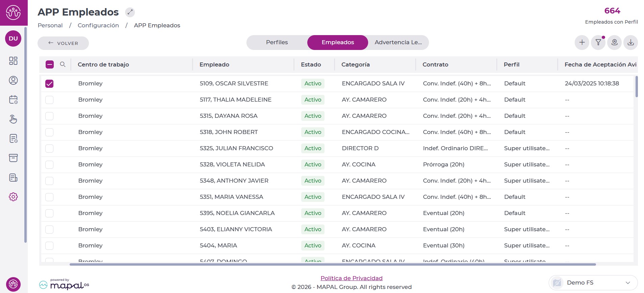Click the user badge icon next to filter

point(614,43)
